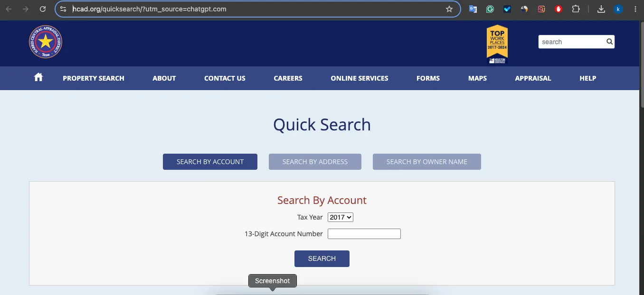Open the CAREERS menu item
The height and width of the screenshot is (295, 644).
click(x=288, y=78)
